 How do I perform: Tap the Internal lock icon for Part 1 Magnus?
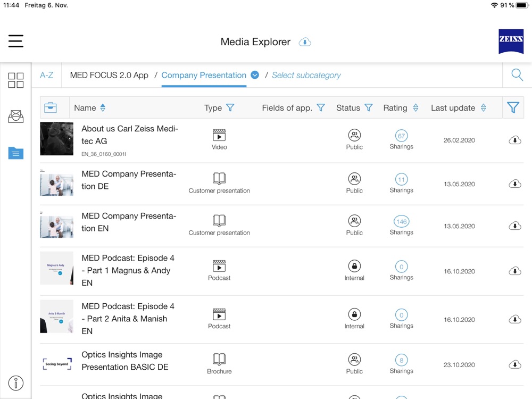pyautogui.click(x=354, y=266)
